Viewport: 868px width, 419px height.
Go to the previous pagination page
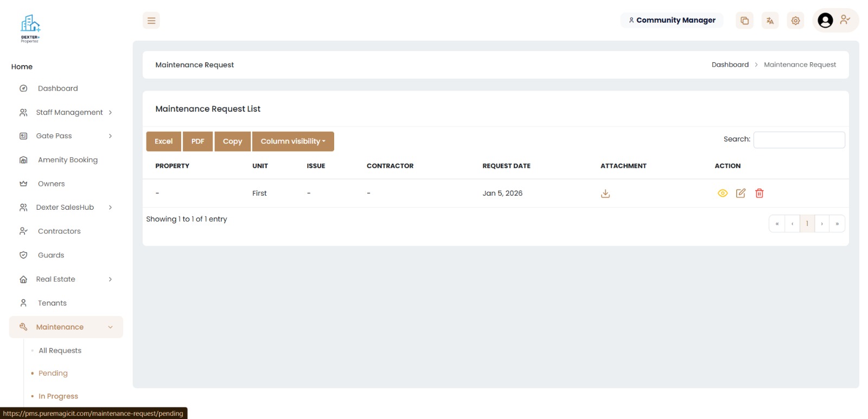click(x=792, y=224)
